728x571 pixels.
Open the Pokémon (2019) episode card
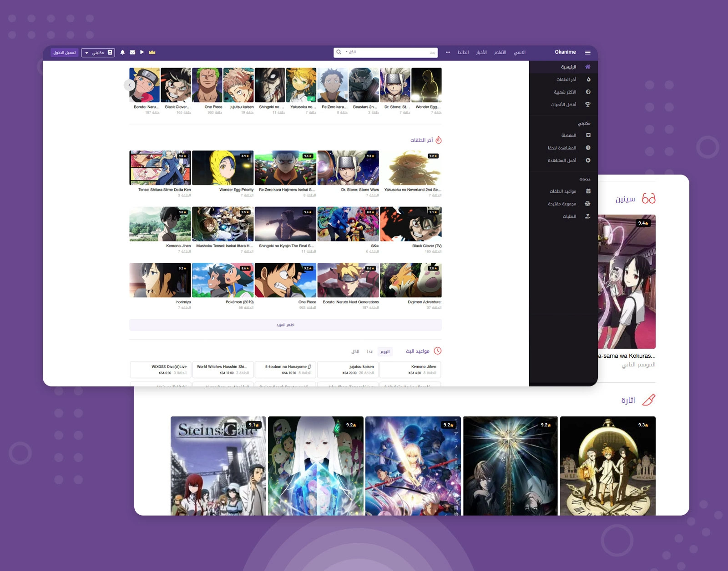[223, 280]
